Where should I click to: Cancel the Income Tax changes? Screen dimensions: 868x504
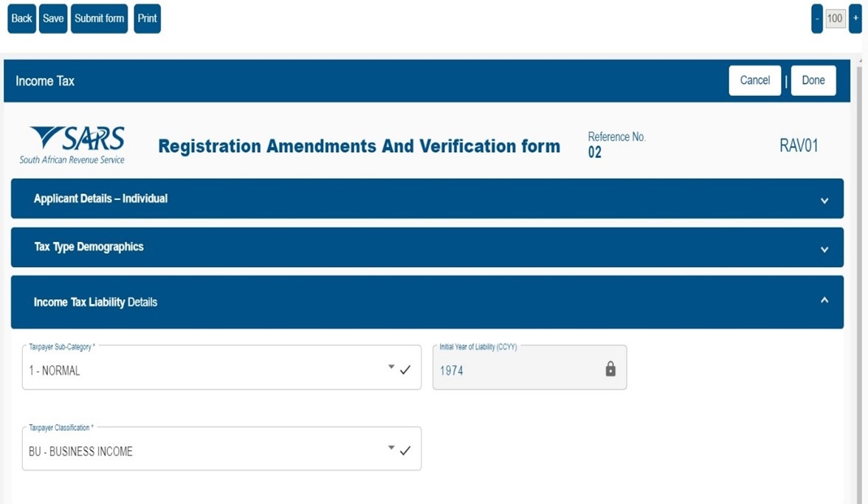pos(754,80)
